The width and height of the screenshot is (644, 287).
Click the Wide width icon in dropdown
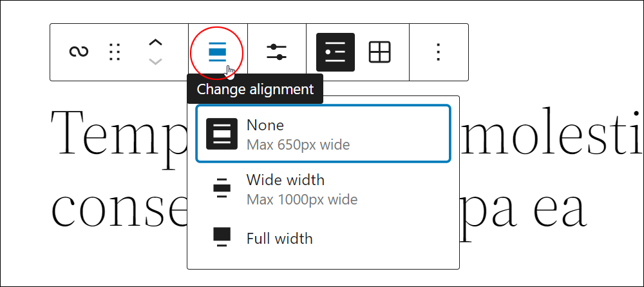222,188
